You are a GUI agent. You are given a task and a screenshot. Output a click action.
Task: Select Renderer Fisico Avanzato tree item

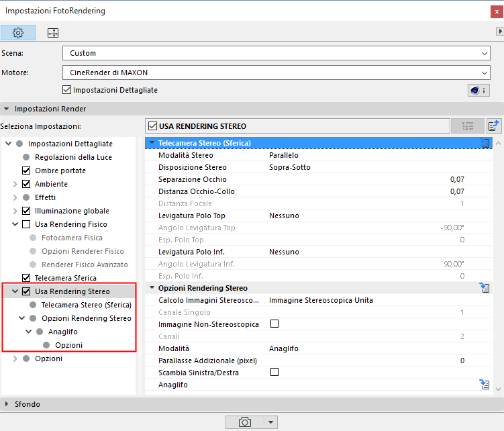point(85,265)
